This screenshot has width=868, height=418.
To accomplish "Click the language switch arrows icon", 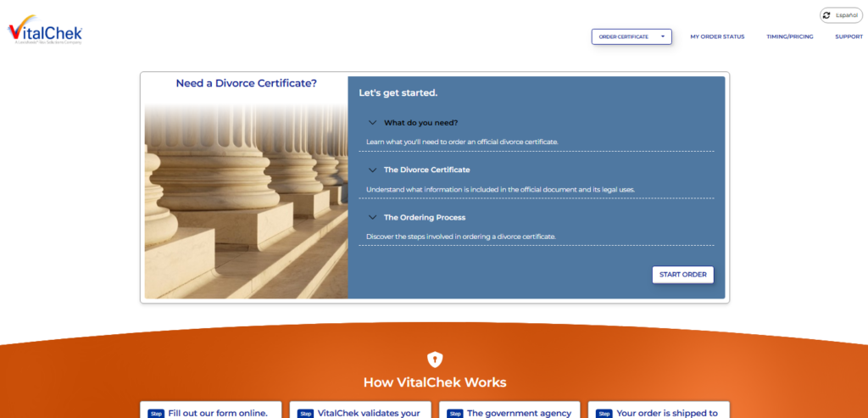I will 826,15.
